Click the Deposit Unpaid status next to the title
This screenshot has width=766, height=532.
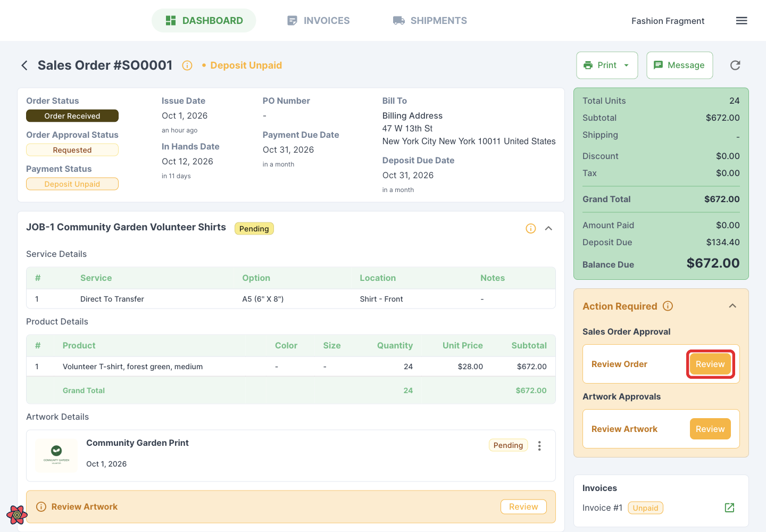pos(242,65)
